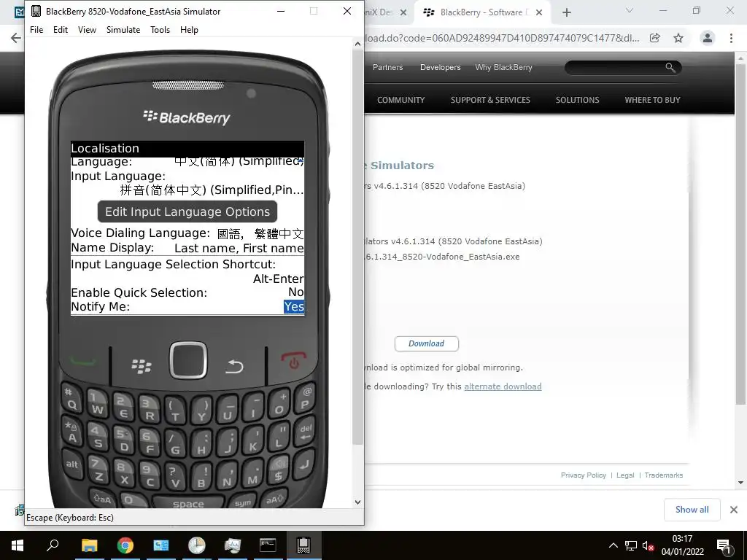The image size is (747, 560).
Task: Change Name Display value
Action: point(239,248)
